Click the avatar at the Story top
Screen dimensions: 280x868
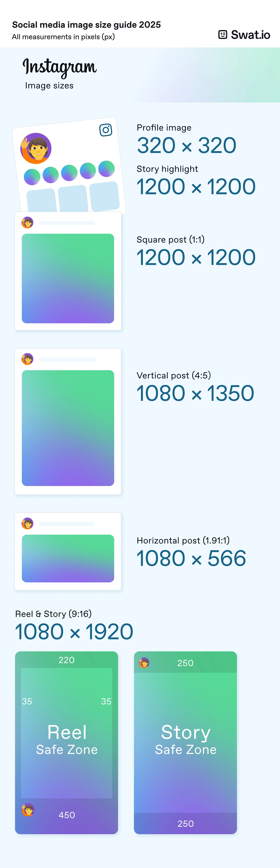[x=144, y=662]
